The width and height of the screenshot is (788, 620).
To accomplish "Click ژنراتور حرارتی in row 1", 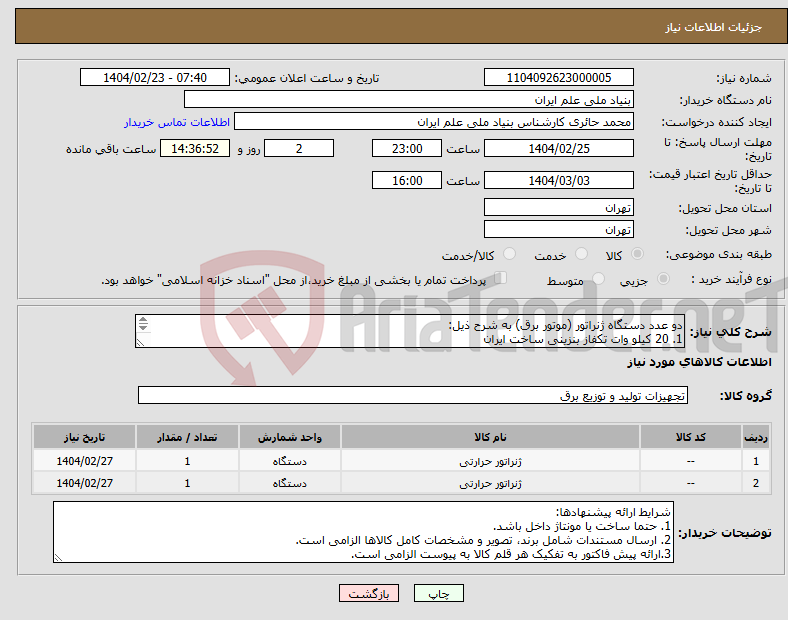I will click(490, 461).
